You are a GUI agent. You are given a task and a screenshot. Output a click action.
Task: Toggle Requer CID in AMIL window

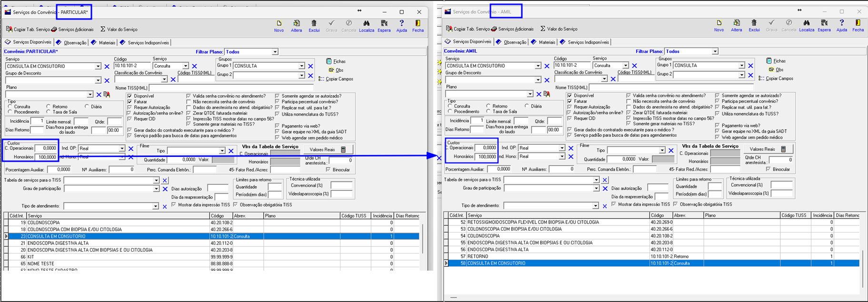(569, 118)
